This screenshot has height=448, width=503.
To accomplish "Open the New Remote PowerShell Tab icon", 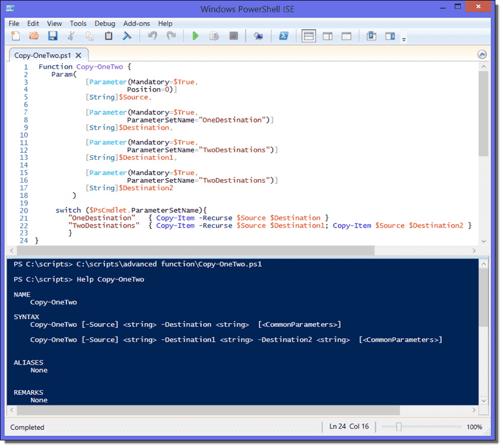I will [x=259, y=36].
